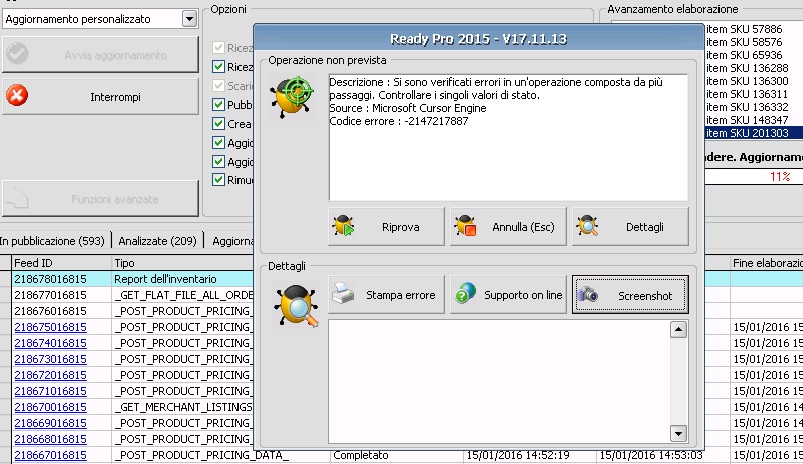The image size is (803, 464).
Task: Toggle the disabled 'Scari' checkbox
Action: [x=219, y=86]
